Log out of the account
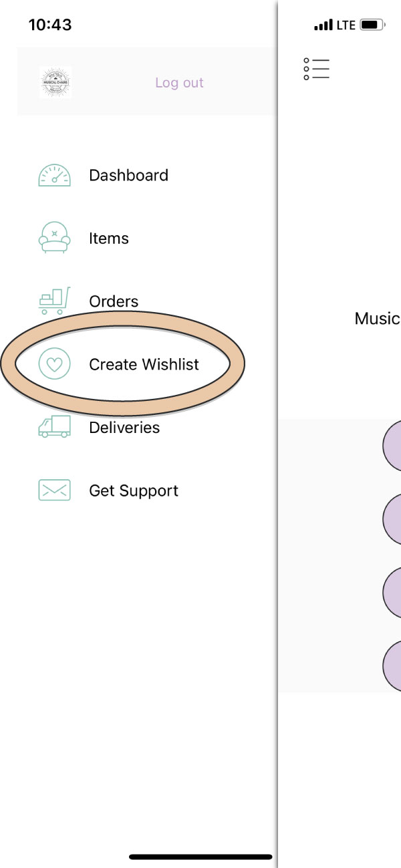This screenshot has height=868, width=401. point(179,83)
